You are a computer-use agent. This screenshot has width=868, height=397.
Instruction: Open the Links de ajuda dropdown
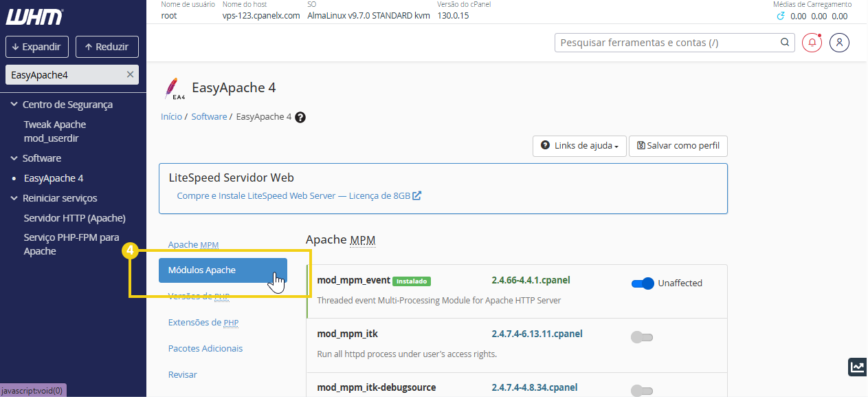pyautogui.click(x=579, y=146)
